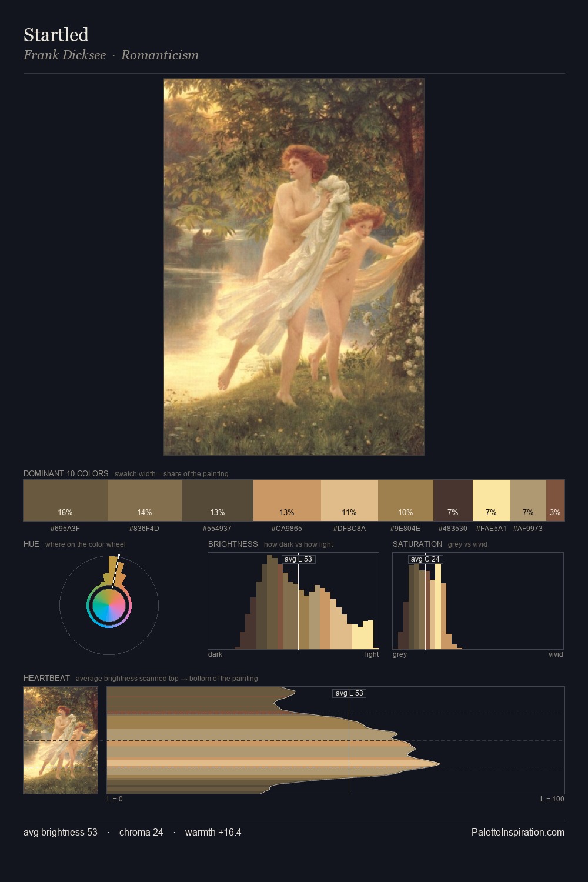Screen dimensions: 588x882
Task: Click the L = 100 axis label
Action: click(552, 799)
